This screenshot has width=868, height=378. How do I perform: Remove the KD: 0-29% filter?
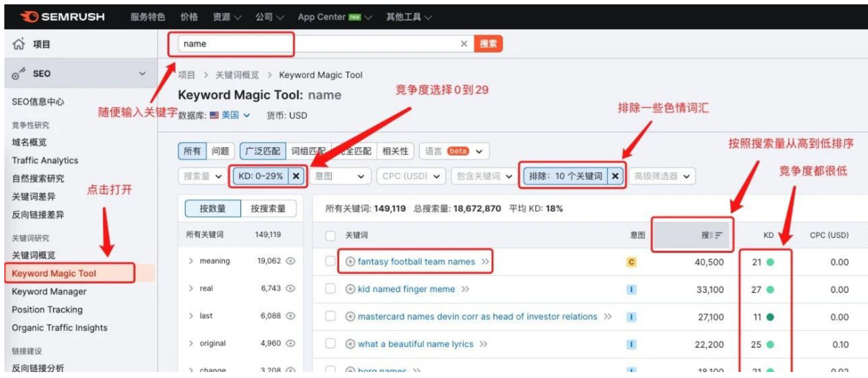point(296,176)
